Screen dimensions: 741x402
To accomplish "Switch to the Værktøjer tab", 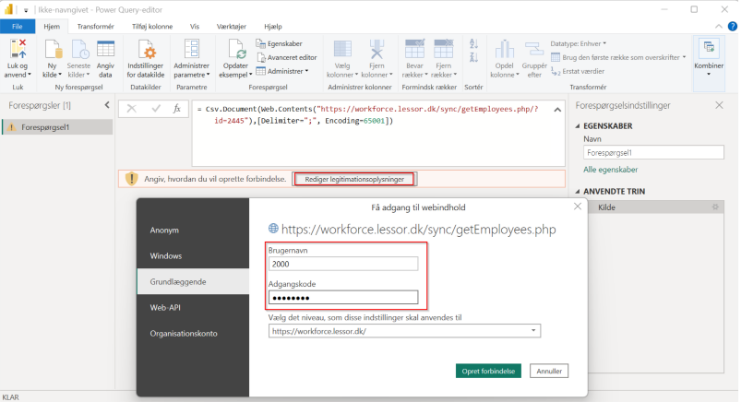I will coord(232,26).
